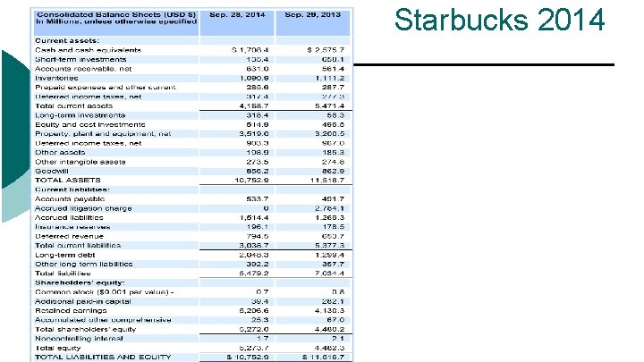Select the '$ 2,575.7' cash value for 2013
This screenshot has height=362, width=644.
(x=326, y=50)
